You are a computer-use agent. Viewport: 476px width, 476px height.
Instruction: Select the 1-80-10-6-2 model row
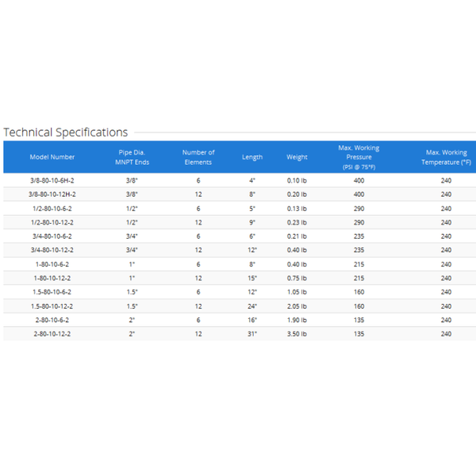pyautogui.click(x=52, y=264)
